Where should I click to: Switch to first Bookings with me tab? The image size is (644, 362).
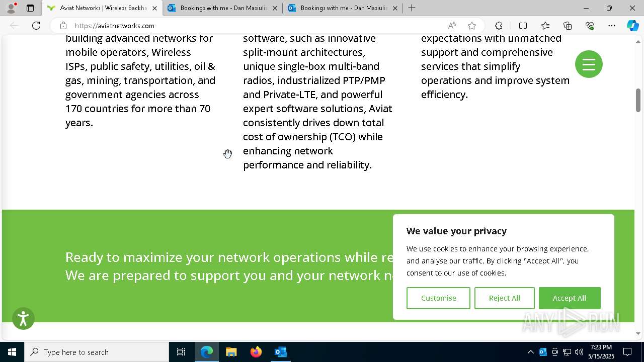[x=222, y=8]
